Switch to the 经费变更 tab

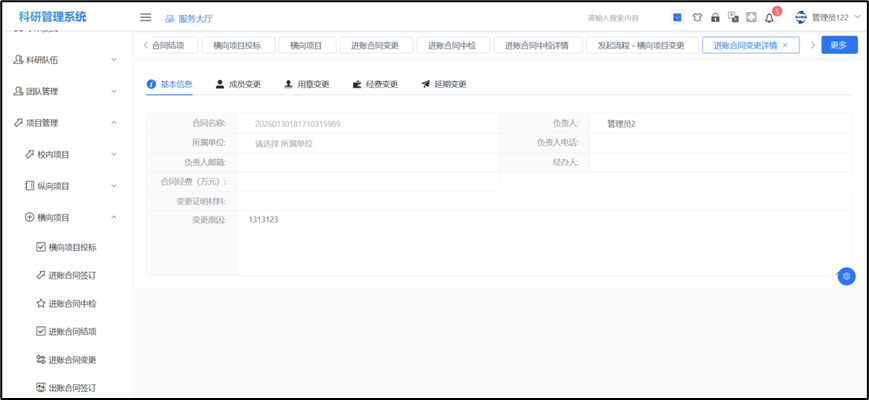pos(375,84)
